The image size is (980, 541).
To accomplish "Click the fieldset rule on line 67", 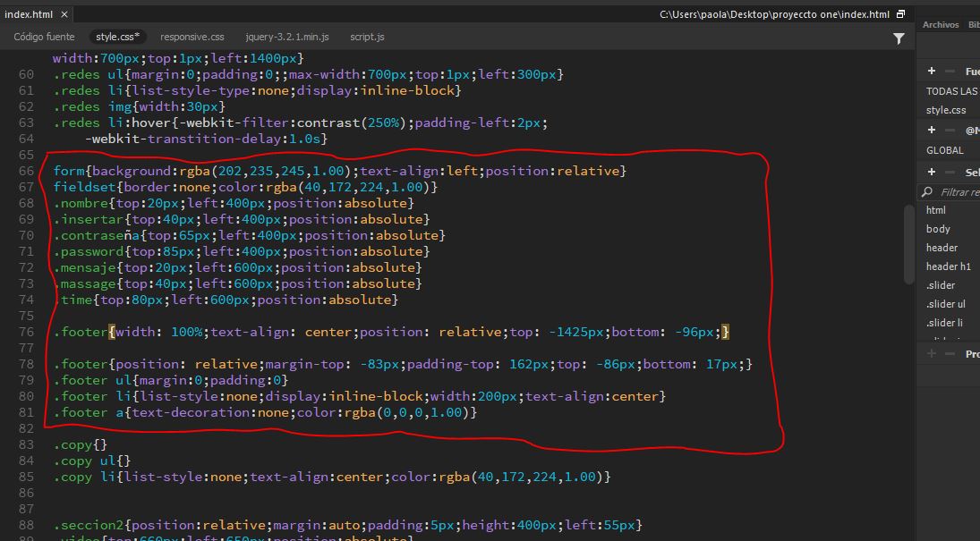I will [x=245, y=187].
